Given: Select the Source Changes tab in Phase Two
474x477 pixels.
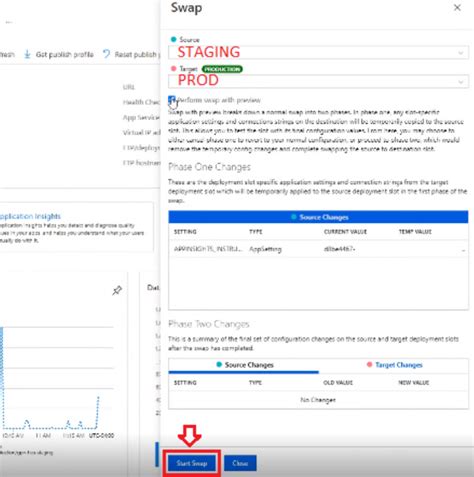Looking at the screenshot, I should 245,365.
